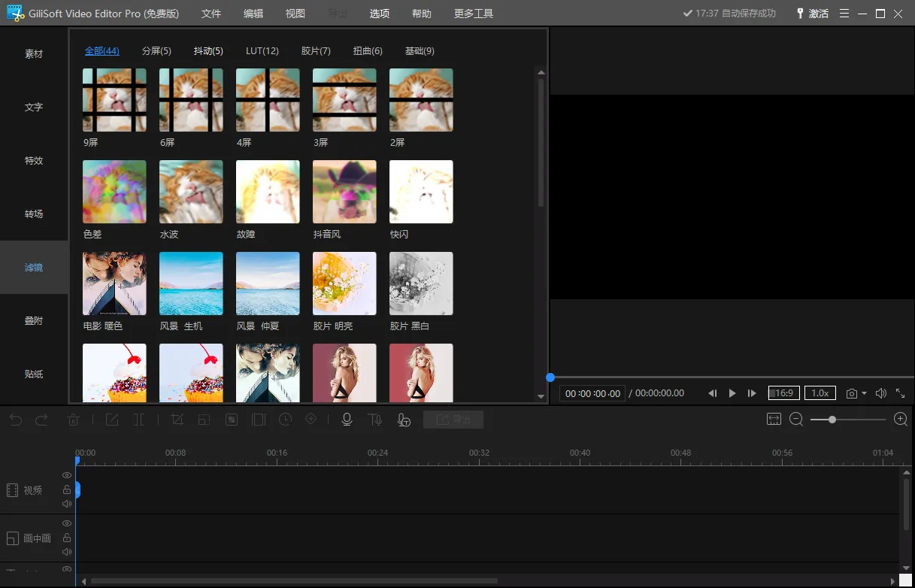Take a snapshot with the camera icon
The width and height of the screenshot is (915, 588).
tap(852, 393)
